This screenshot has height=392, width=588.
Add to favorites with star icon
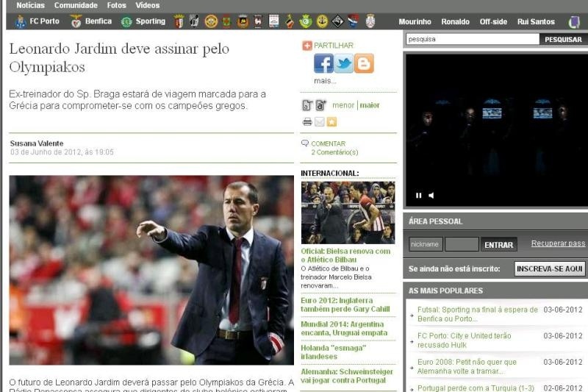click(331, 122)
